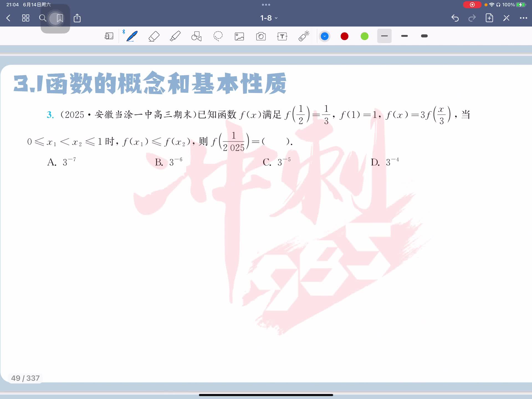This screenshot has width=532, height=399.
Task: Select the Text box tool
Action: [282, 36]
